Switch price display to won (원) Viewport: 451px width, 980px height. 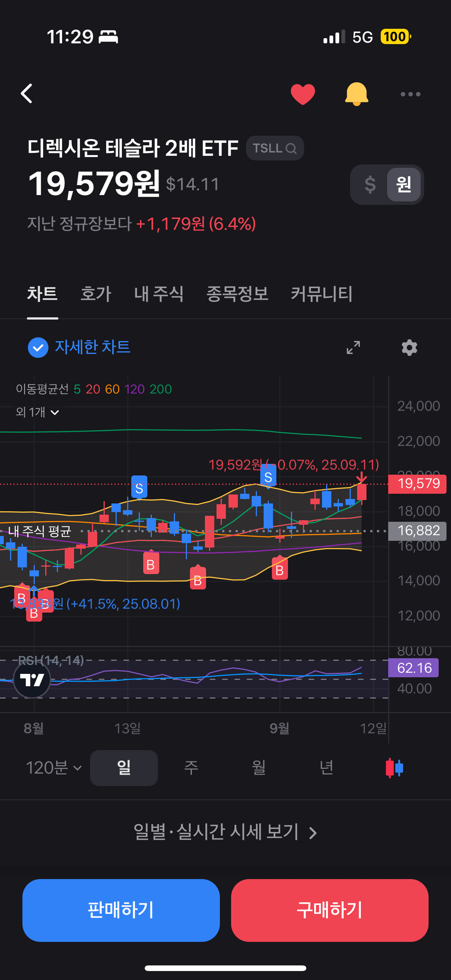[x=404, y=185]
